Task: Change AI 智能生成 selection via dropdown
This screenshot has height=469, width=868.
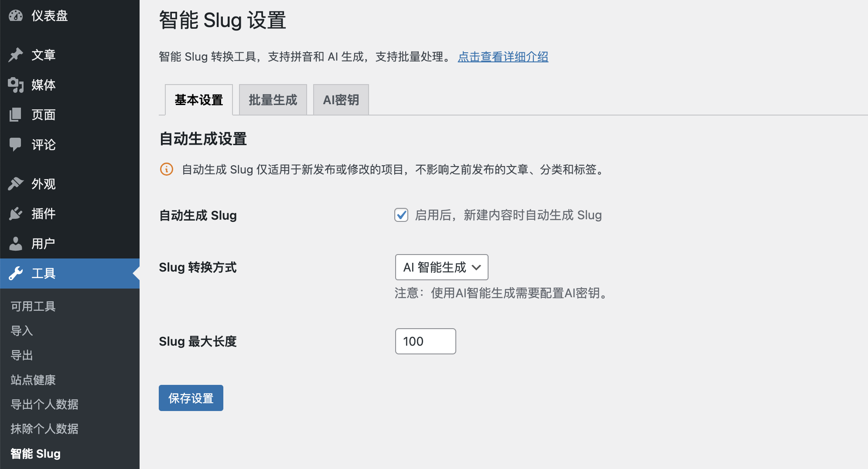Action: point(441,267)
